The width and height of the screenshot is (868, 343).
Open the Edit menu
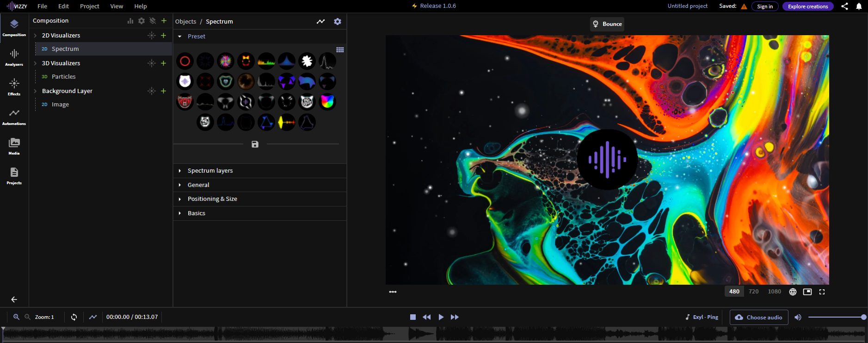pyautogui.click(x=63, y=6)
